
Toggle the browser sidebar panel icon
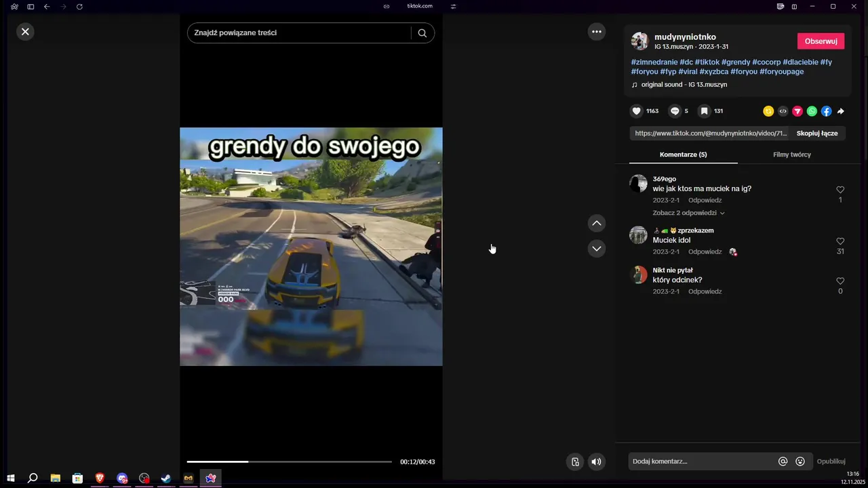[31, 6]
